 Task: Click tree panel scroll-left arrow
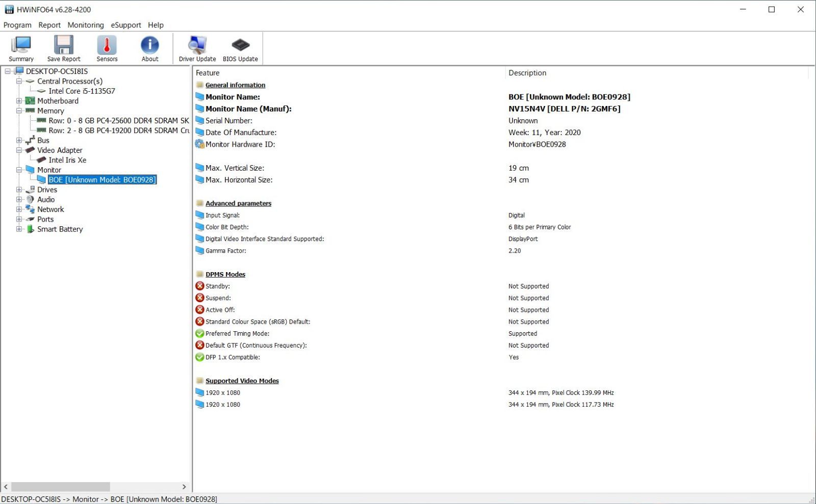click(6, 487)
